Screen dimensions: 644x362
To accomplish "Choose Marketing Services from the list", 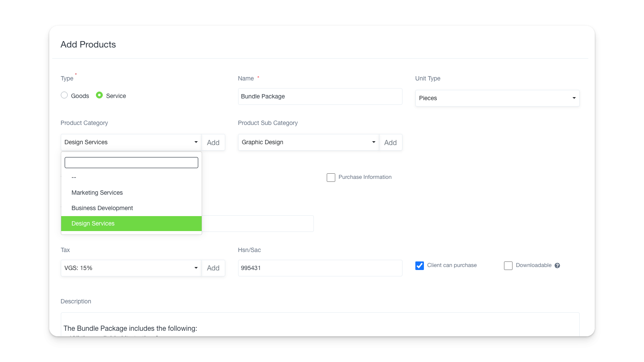I will [97, 193].
